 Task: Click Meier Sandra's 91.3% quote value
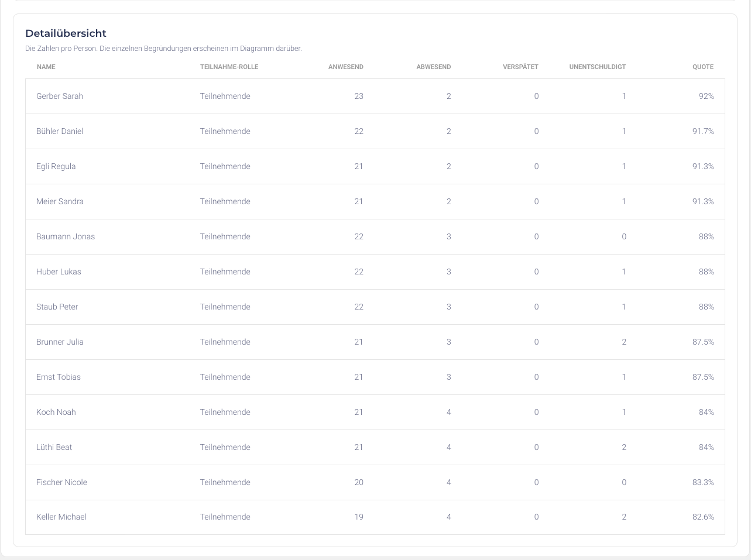pos(703,201)
